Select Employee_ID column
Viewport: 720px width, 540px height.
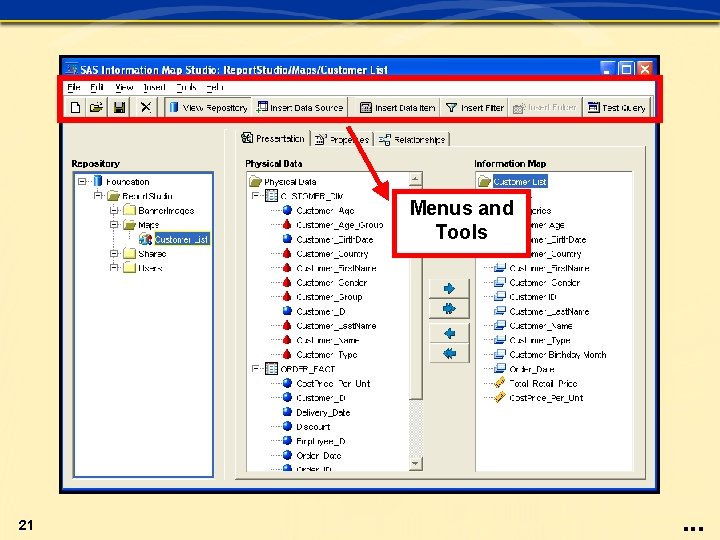[x=321, y=441]
